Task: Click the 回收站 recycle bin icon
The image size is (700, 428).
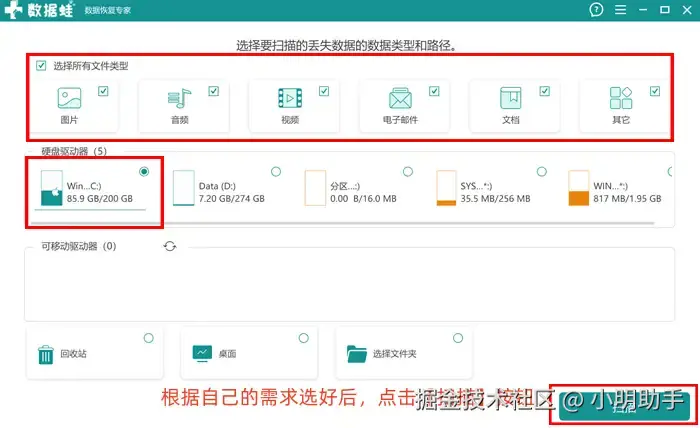Action: [46, 355]
